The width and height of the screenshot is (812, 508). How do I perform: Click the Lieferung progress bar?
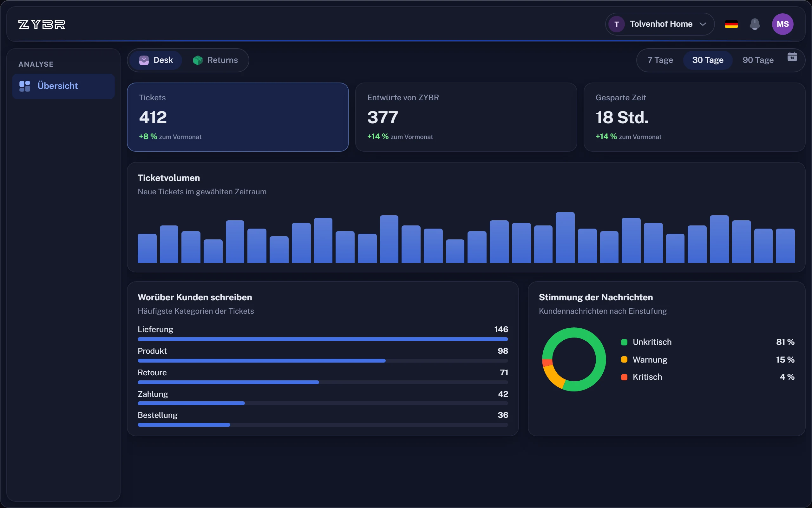pyautogui.click(x=323, y=339)
